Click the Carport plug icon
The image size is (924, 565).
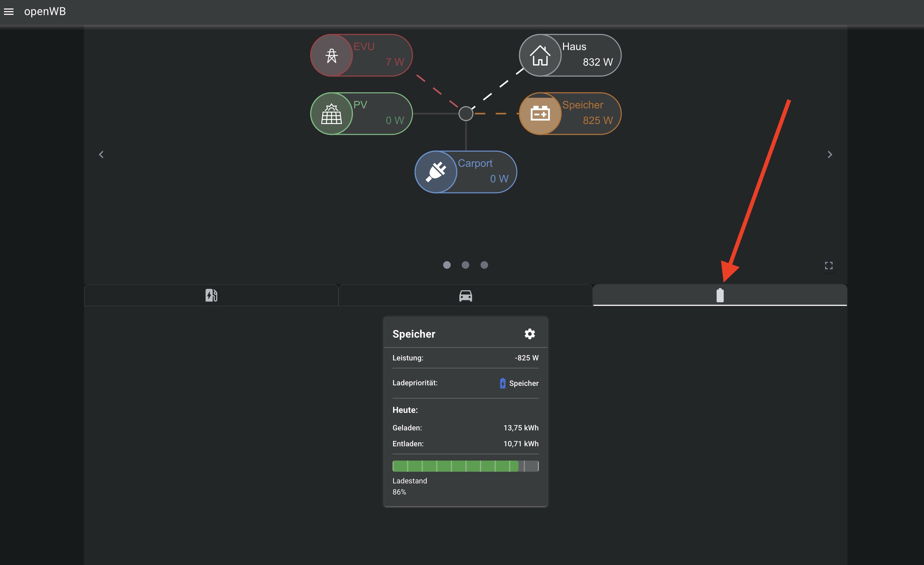click(x=436, y=172)
